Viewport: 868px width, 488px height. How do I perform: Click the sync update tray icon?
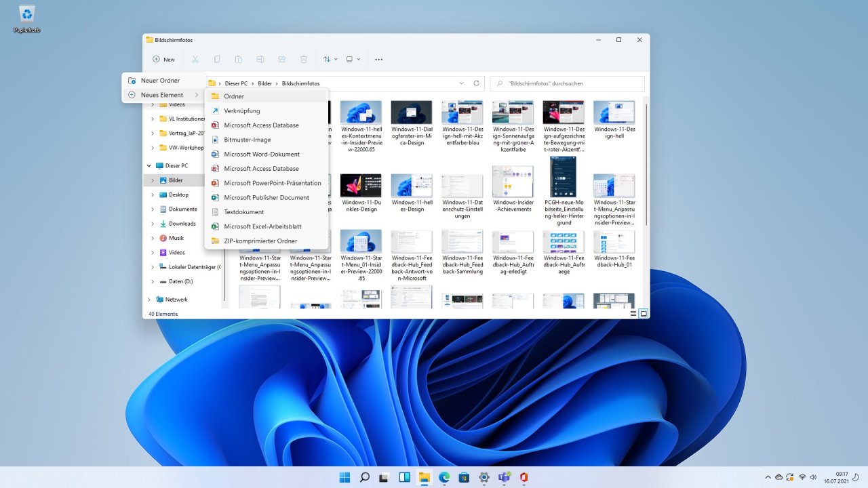[x=790, y=477]
